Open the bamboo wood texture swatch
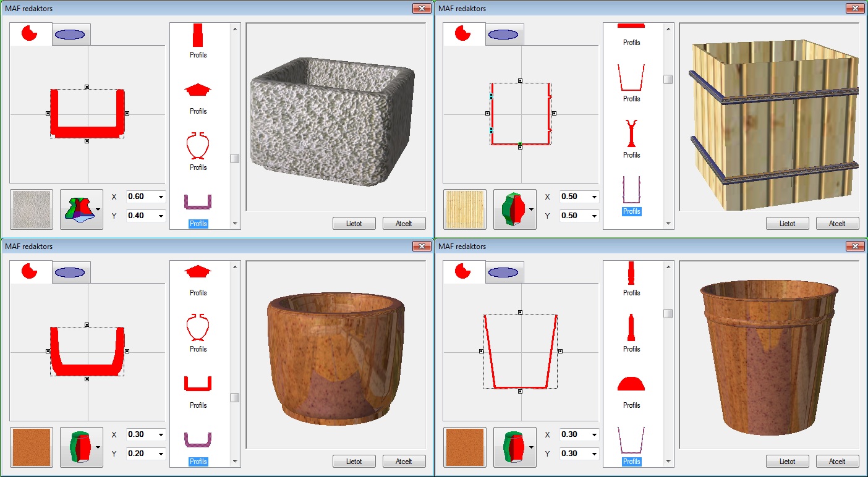Screen dimensions: 868x477 tap(464, 209)
